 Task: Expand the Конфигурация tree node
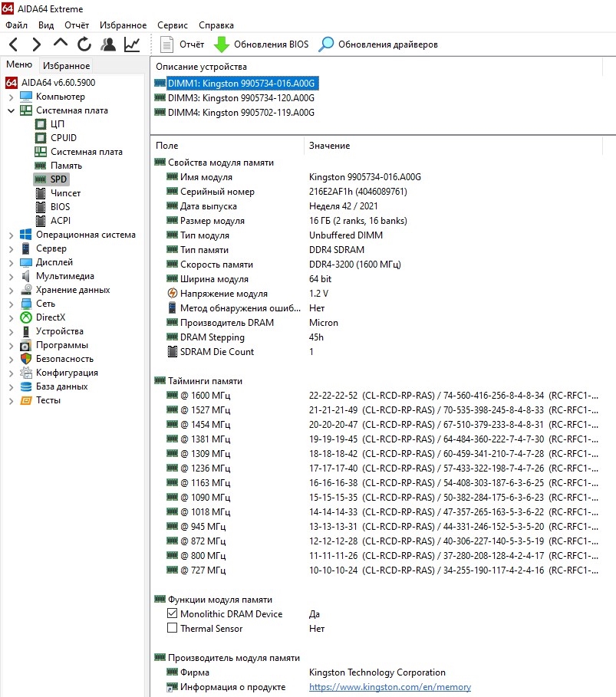[11, 373]
